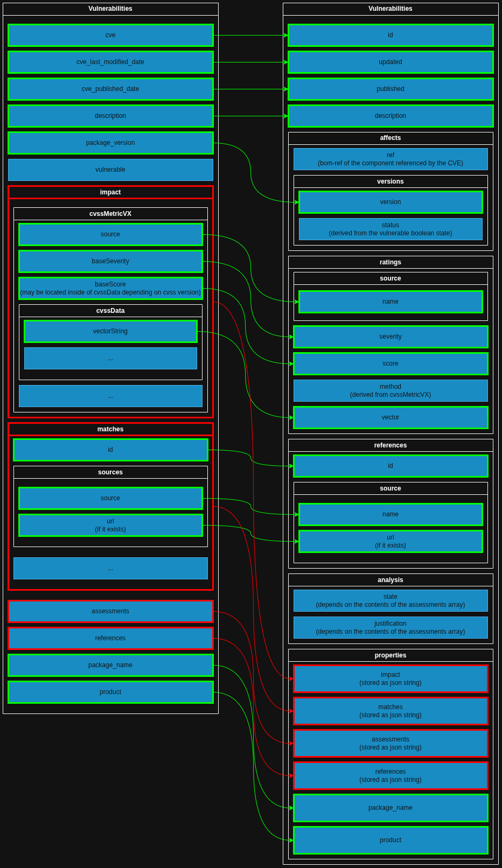Click name box inside references source
Image resolution: width=502 pixels, height=868 pixels.
coord(391,514)
